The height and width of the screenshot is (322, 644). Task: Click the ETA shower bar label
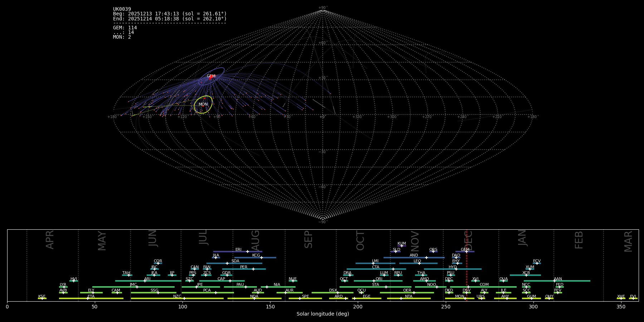click(91, 297)
